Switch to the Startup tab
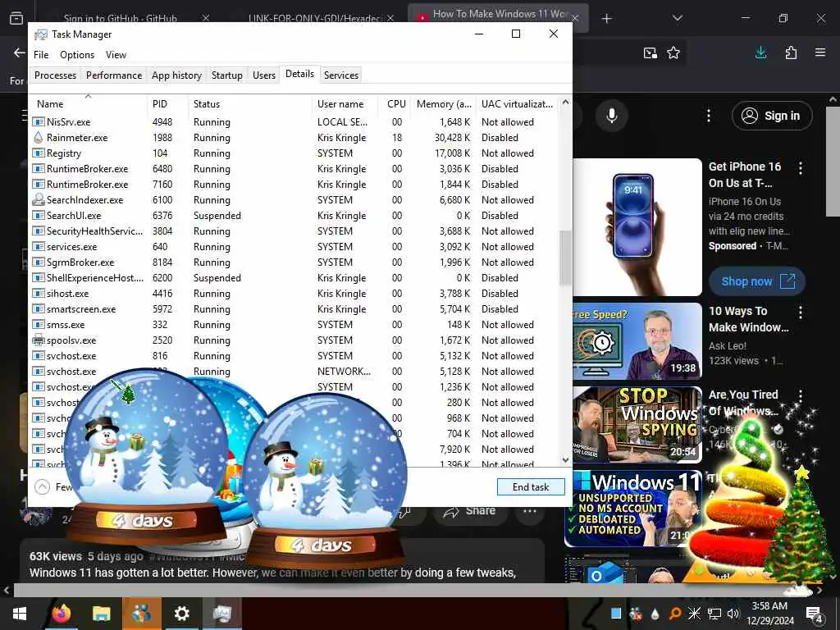Image resolution: width=840 pixels, height=630 pixels. 226,75
